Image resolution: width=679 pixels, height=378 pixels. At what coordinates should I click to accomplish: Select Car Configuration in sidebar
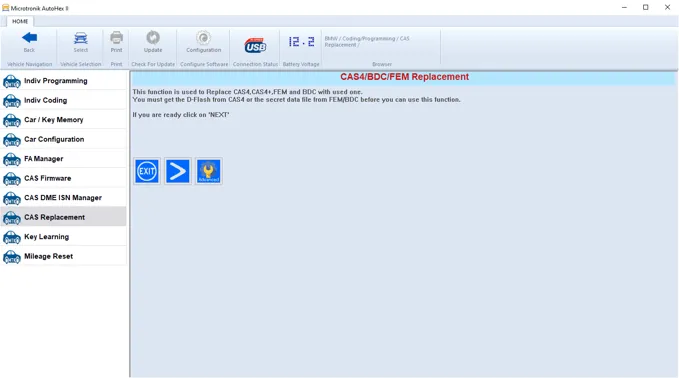[x=64, y=139]
